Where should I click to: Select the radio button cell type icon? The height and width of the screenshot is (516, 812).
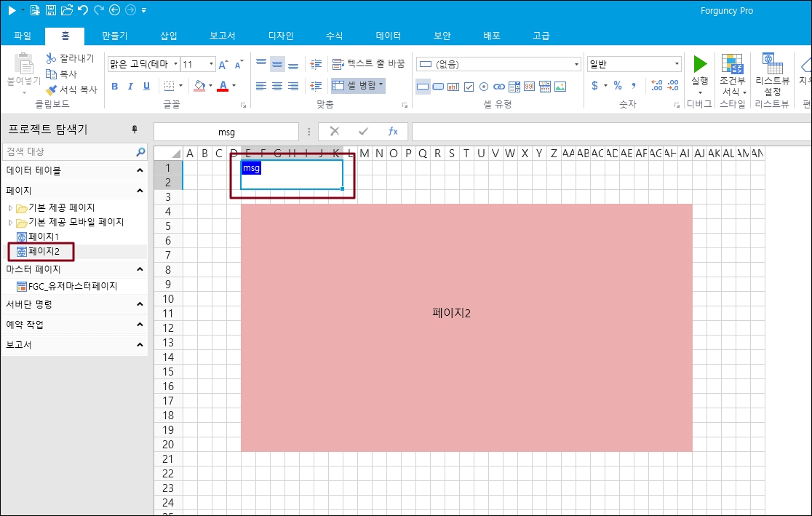tap(484, 87)
